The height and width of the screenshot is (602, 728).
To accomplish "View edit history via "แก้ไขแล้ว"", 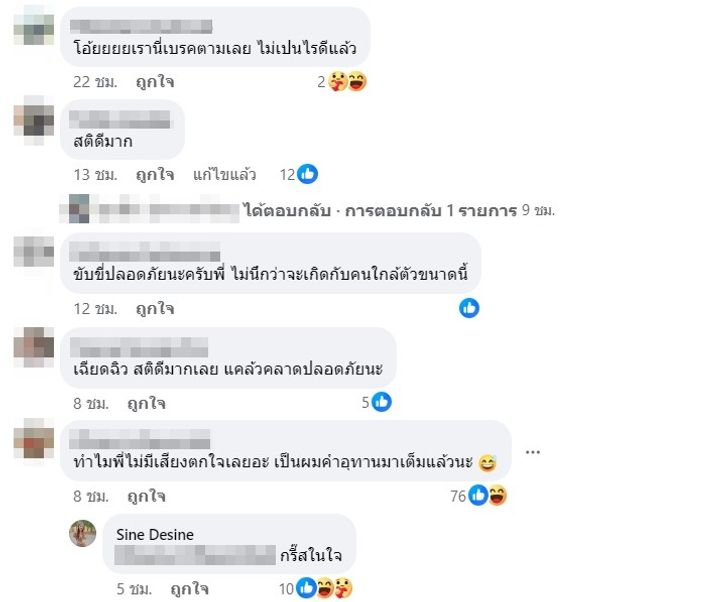I will 224,175.
